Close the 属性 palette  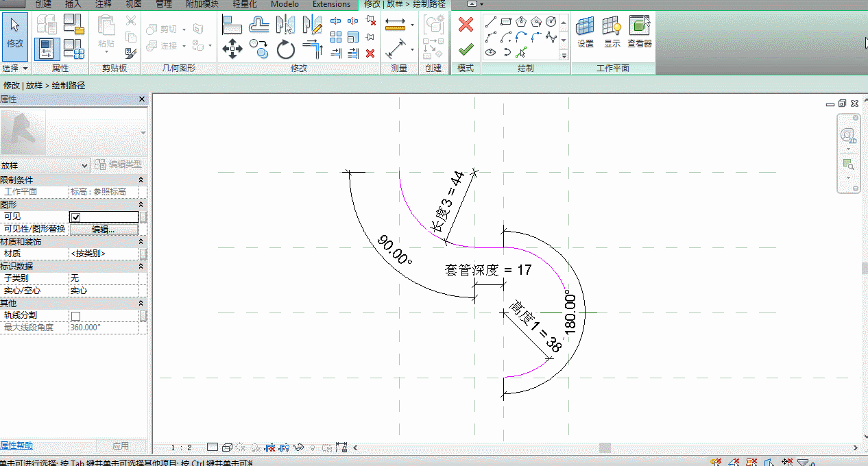[x=142, y=99]
